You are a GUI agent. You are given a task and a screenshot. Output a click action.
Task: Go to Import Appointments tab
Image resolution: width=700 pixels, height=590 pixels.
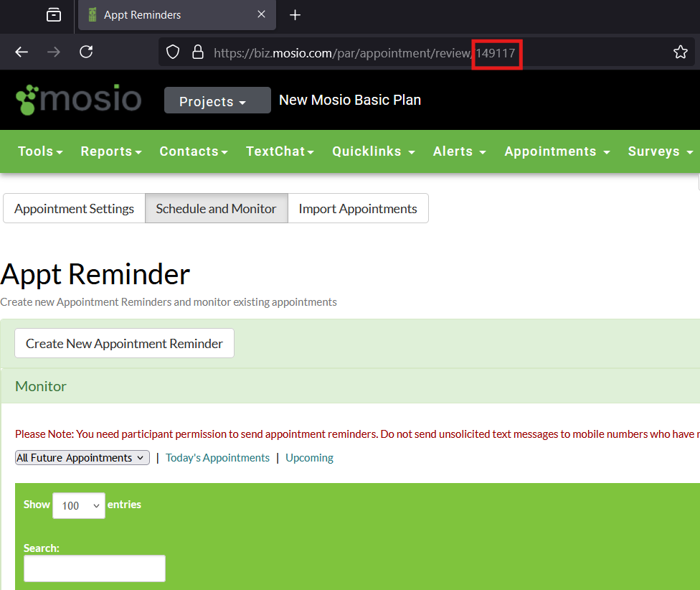click(x=358, y=209)
